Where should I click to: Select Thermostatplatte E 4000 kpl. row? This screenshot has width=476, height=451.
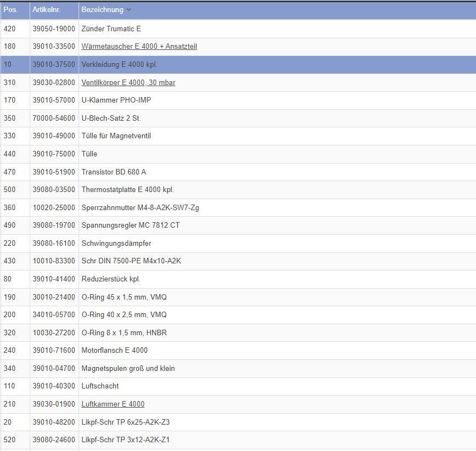(127, 189)
